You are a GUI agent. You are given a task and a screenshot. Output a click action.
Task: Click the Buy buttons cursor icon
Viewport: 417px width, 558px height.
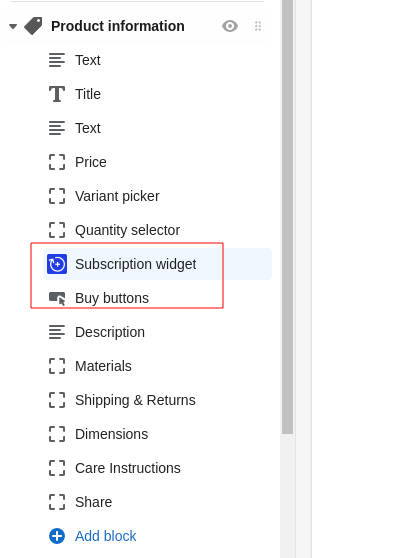57,298
